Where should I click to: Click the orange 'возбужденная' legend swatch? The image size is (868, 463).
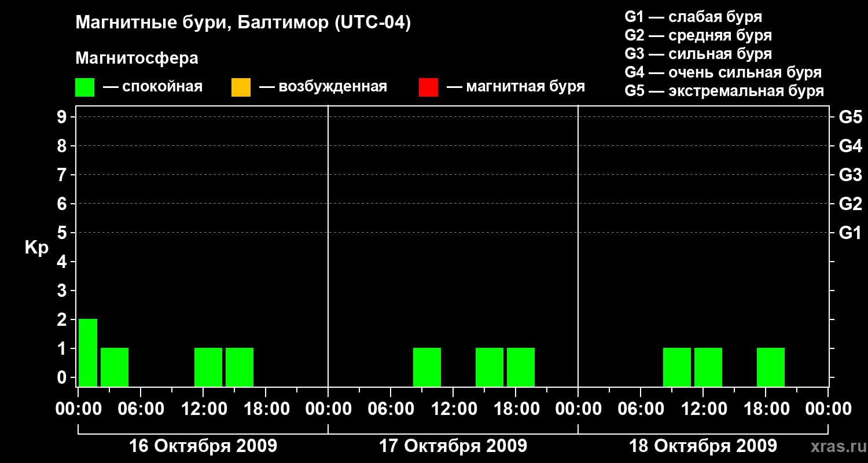[x=241, y=87]
